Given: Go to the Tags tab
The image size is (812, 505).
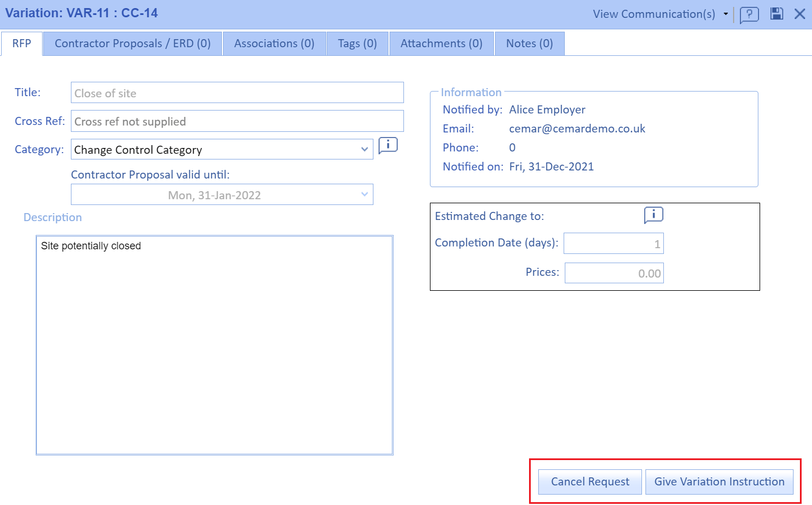Looking at the screenshot, I should coord(357,44).
